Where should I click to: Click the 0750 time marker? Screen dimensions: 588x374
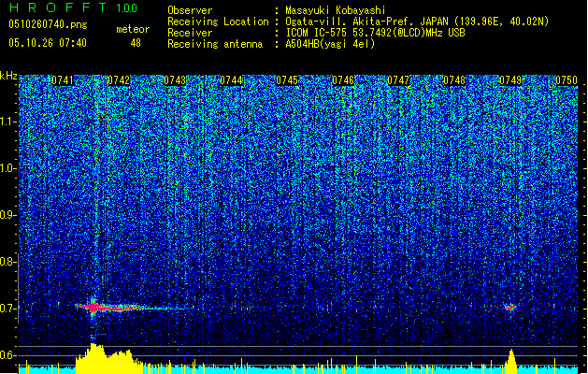pyautogui.click(x=566, y=80)
